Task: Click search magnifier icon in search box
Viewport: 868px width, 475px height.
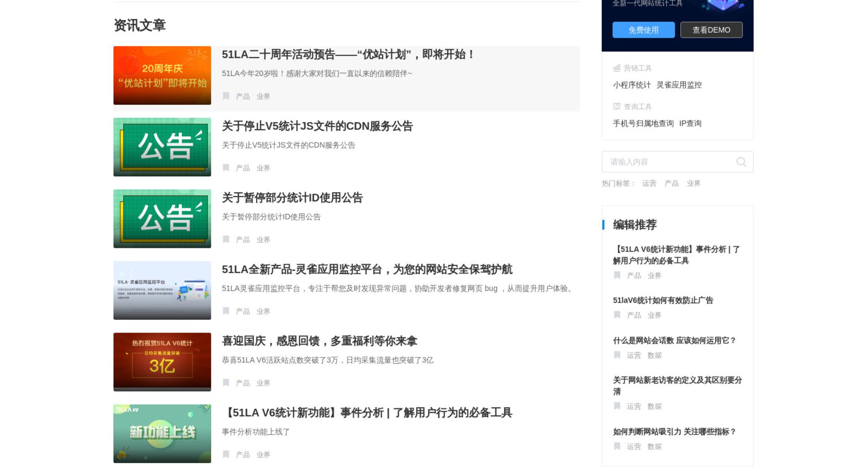Action: (x=741, y=162)
